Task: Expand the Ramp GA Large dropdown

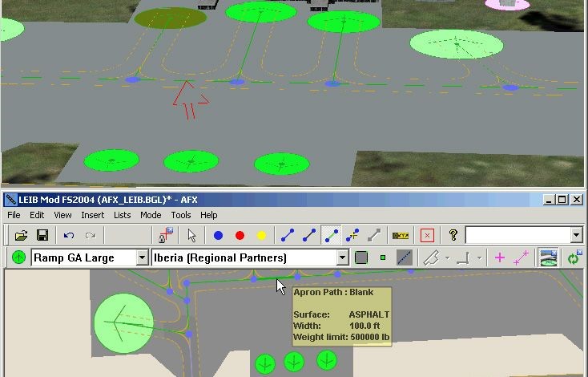Action: [143, 257]
